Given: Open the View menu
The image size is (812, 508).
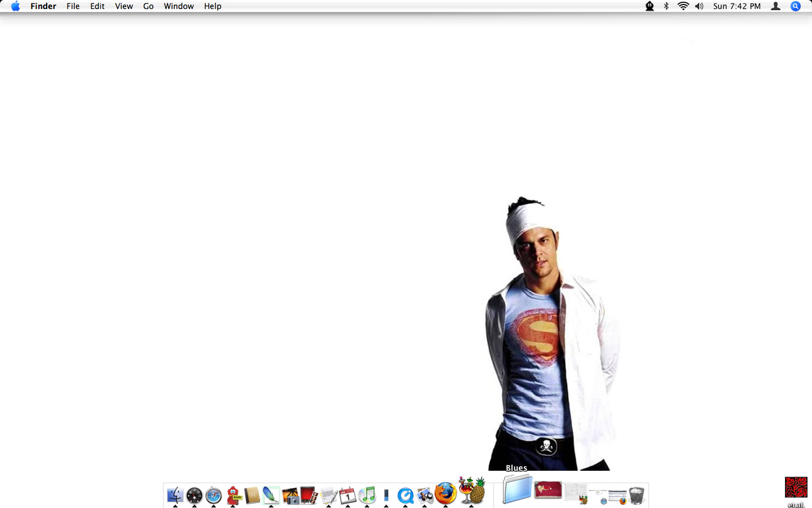Looking at the screenshot, I should coord(123,6).
